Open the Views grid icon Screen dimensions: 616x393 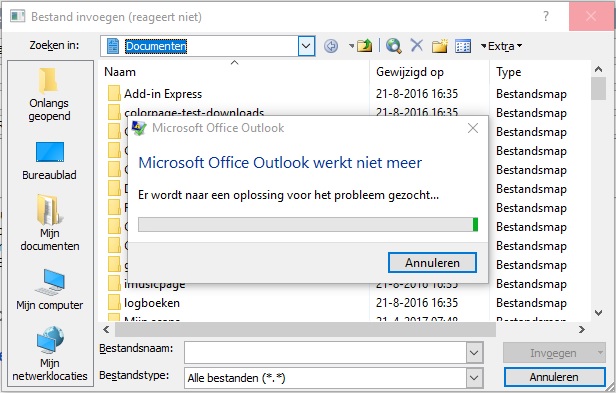click(463, 46)
